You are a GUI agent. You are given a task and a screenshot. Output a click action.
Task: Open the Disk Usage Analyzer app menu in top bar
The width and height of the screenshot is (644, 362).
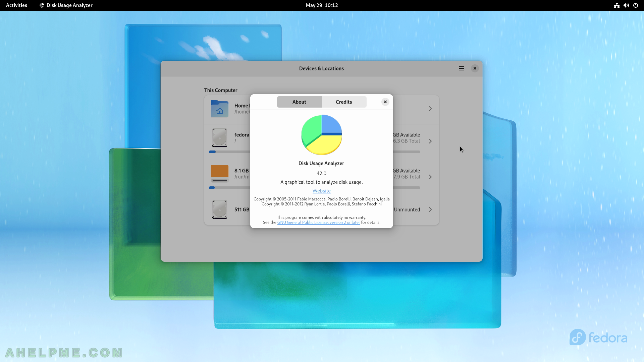(x=66, y=5)
